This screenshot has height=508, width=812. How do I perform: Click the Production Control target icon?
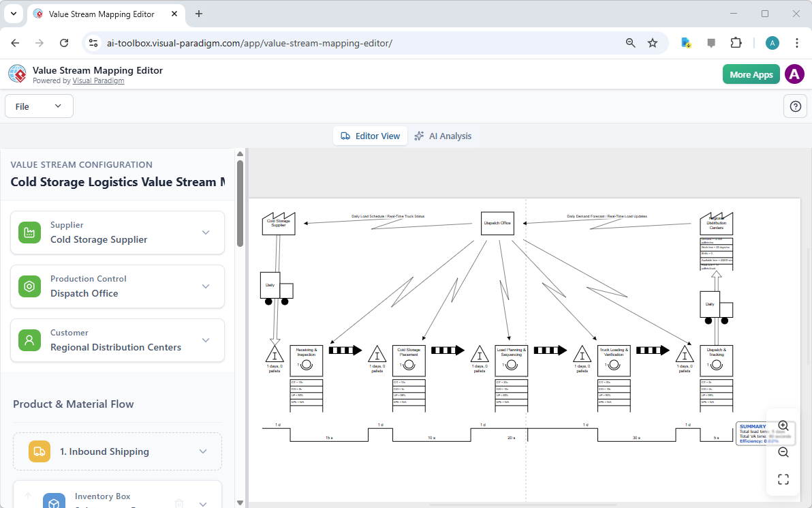pyautogui.click(x=29, y=286)
